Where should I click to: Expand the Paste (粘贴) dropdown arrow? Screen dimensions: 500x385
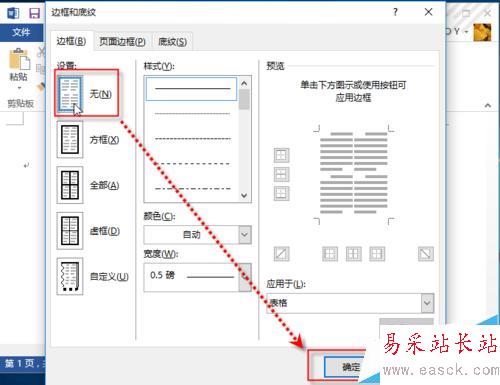pyautogui.click(x=19, y=88)
